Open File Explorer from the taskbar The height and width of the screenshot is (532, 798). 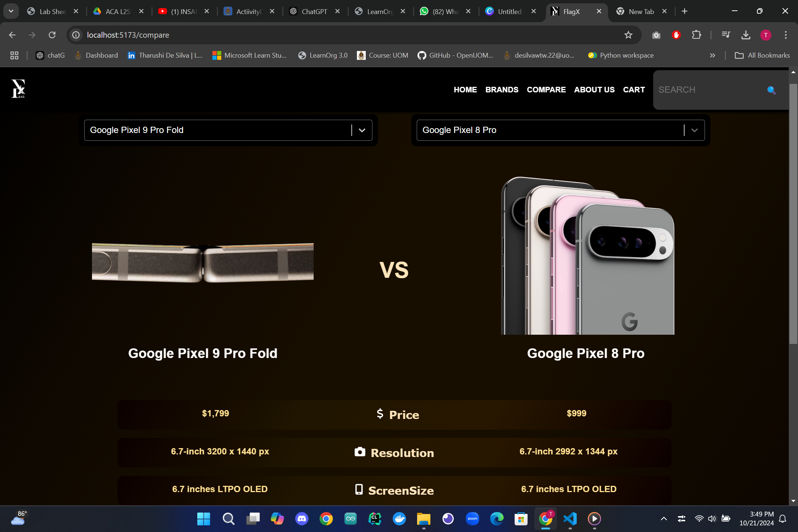coord(423,519)
